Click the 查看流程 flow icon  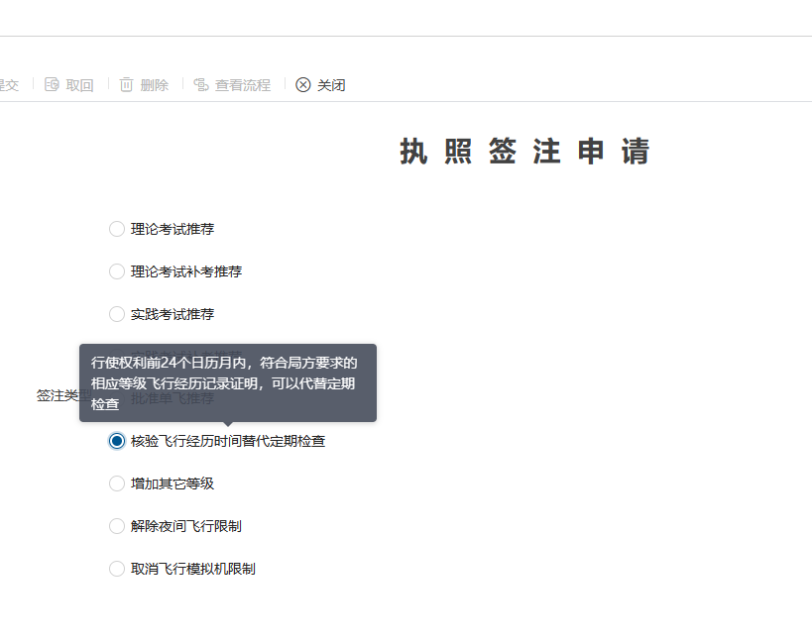pyautogui.click(x=201, y=84)
